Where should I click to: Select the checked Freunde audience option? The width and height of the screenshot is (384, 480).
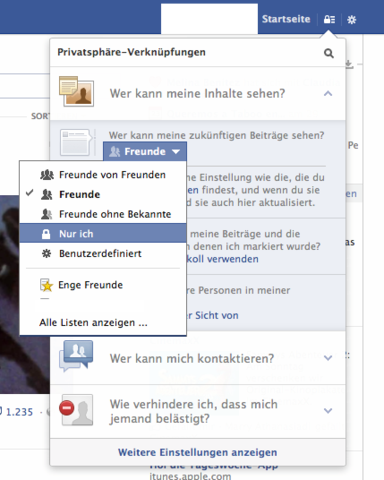tap(103, 194)
